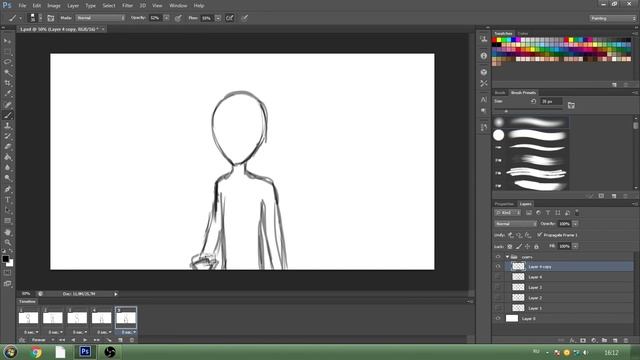
Task: Lock all layer attributes
Action: (536, 247)
